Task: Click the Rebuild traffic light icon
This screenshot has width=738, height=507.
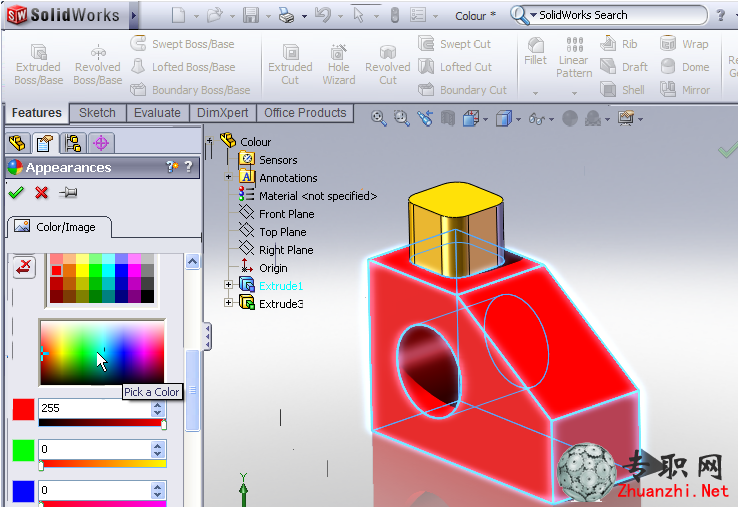Action: [x=395, y=16]
